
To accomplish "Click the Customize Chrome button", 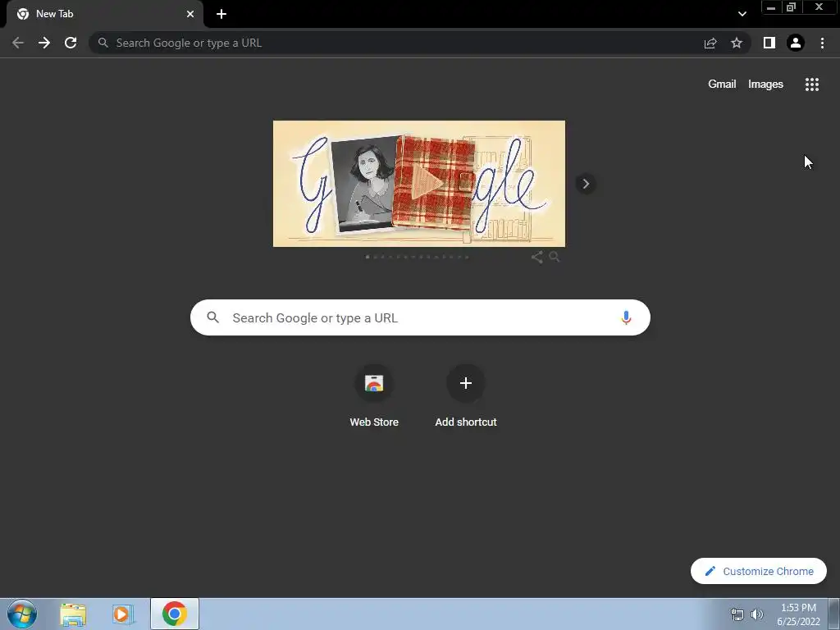I will (759, 571).
